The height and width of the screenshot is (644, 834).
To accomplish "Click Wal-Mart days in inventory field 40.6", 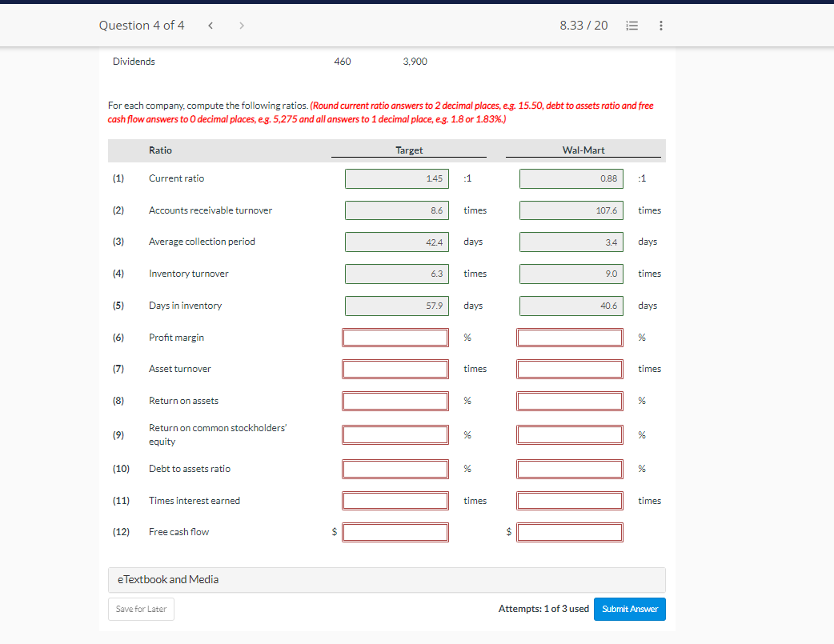I will (571, 306).
